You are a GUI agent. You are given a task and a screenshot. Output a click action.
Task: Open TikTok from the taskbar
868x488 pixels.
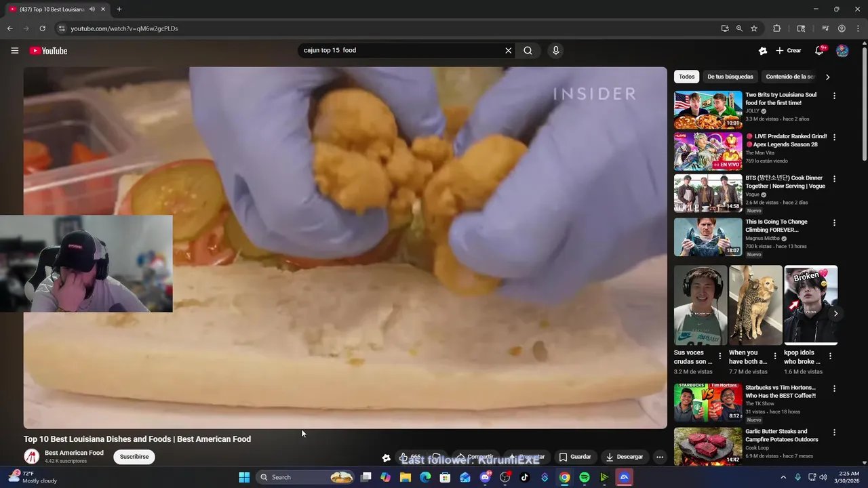[x=524, y=477]
